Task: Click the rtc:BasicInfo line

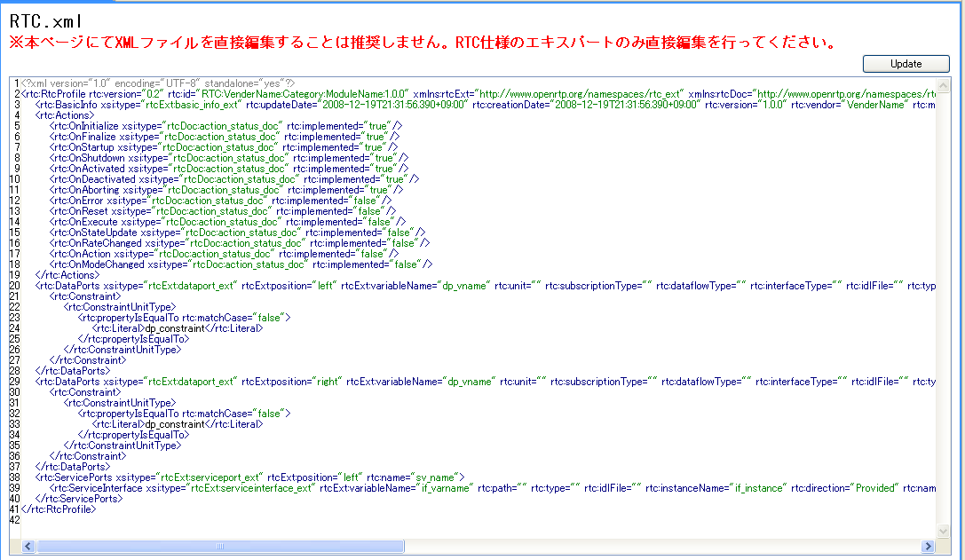Action: coord(485,105)
